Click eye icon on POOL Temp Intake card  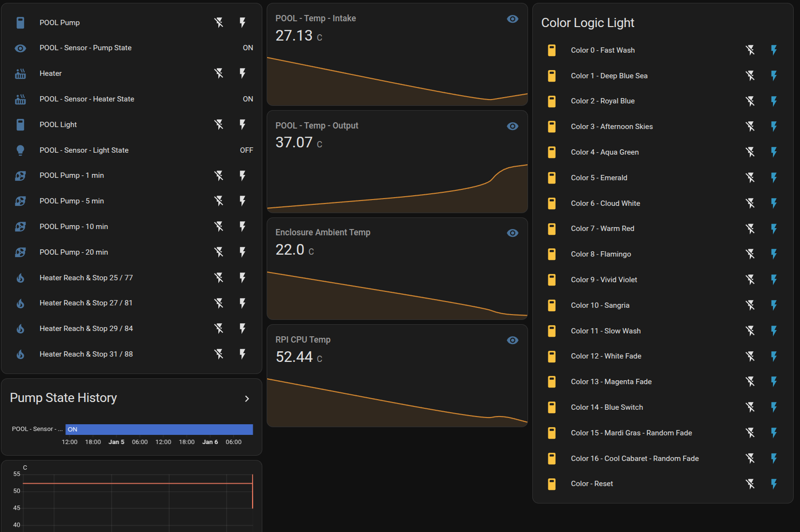coord(513,19)
